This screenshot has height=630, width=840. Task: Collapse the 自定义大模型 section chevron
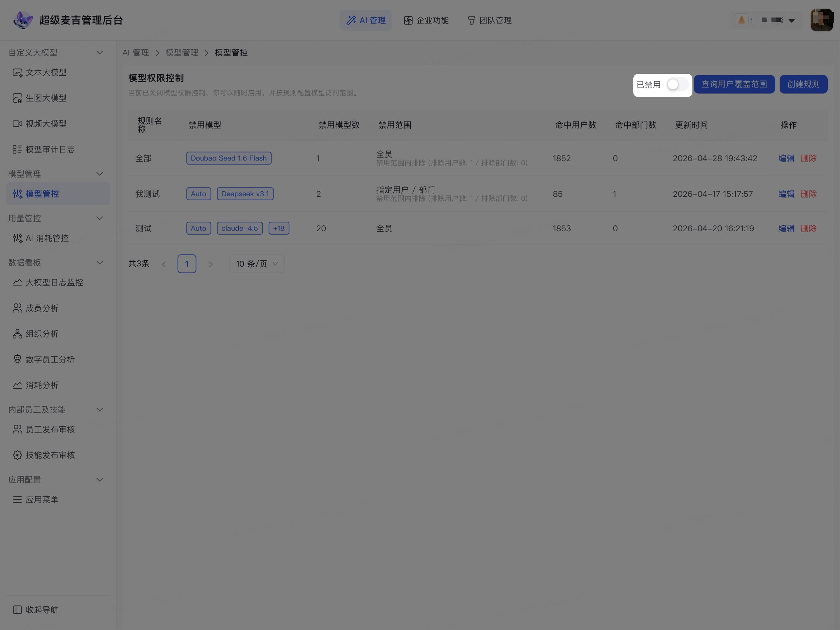tap(100, 52)
